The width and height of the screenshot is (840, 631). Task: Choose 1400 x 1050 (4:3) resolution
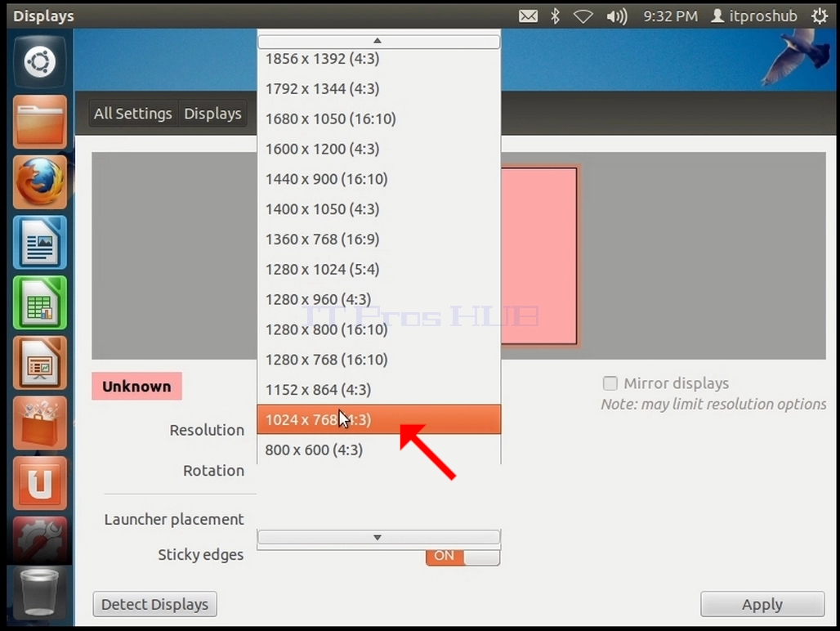point(379,209)
